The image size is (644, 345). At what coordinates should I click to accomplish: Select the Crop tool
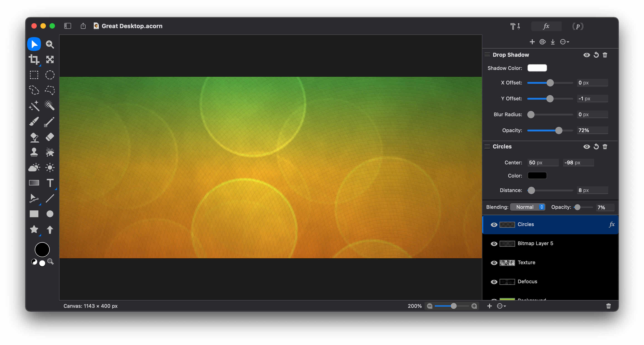[x=34, y=59]
